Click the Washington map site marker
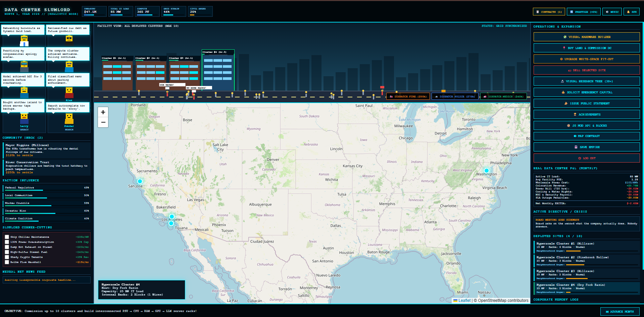Screen dimensions: 644x317 pos(487,171)
